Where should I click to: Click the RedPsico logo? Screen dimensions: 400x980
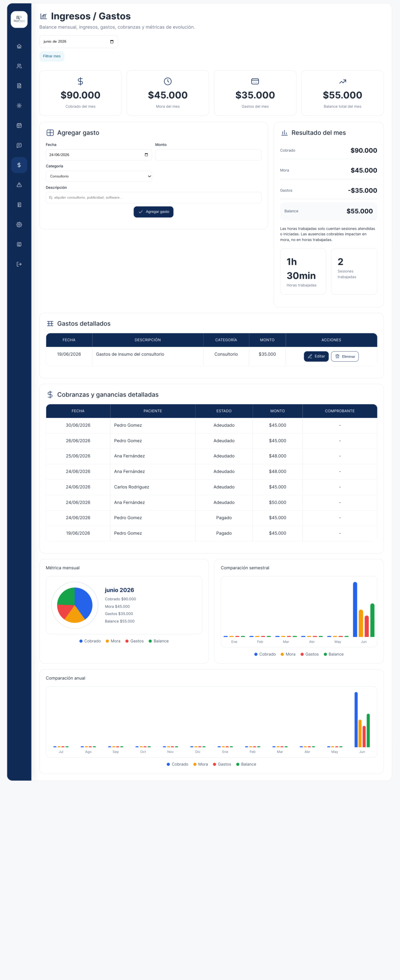click(x=19, y=19)
